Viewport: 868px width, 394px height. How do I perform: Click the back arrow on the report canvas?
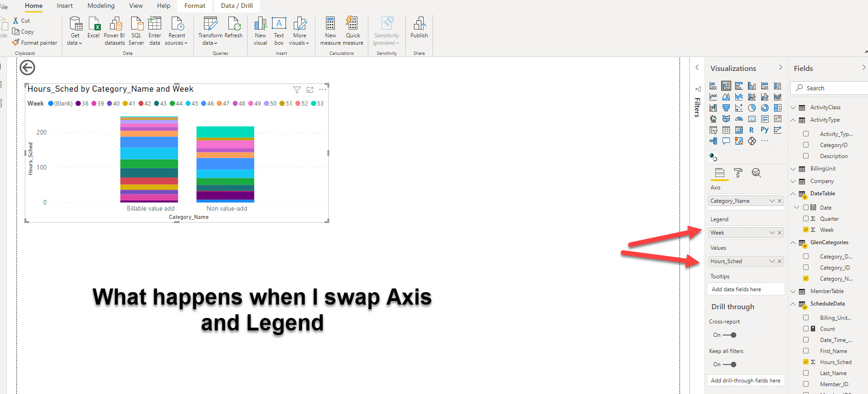[27, 68]
